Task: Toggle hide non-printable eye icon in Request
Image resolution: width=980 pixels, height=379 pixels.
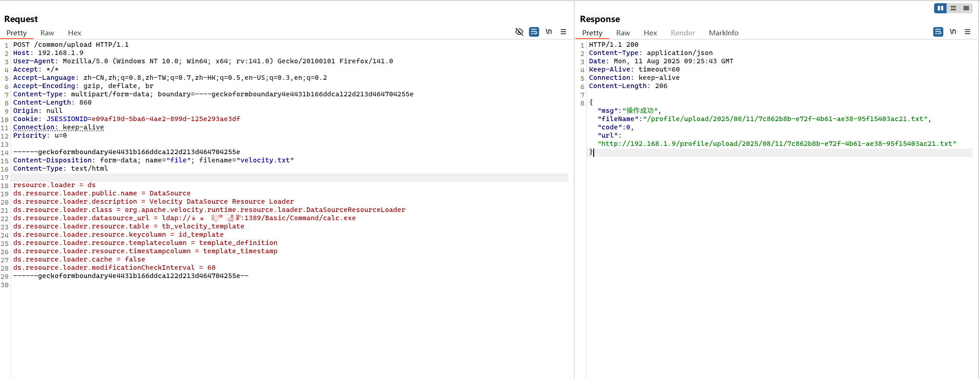Action: (519, 32)
